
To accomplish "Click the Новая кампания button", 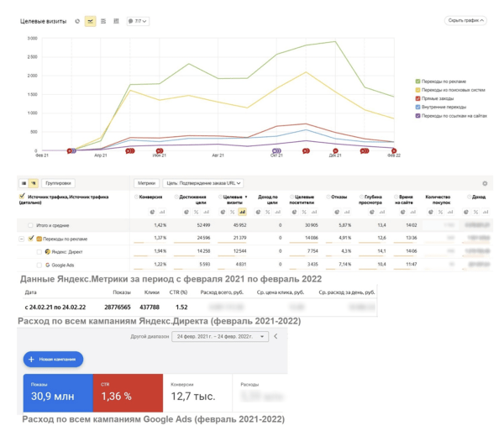I will (53, 360).
